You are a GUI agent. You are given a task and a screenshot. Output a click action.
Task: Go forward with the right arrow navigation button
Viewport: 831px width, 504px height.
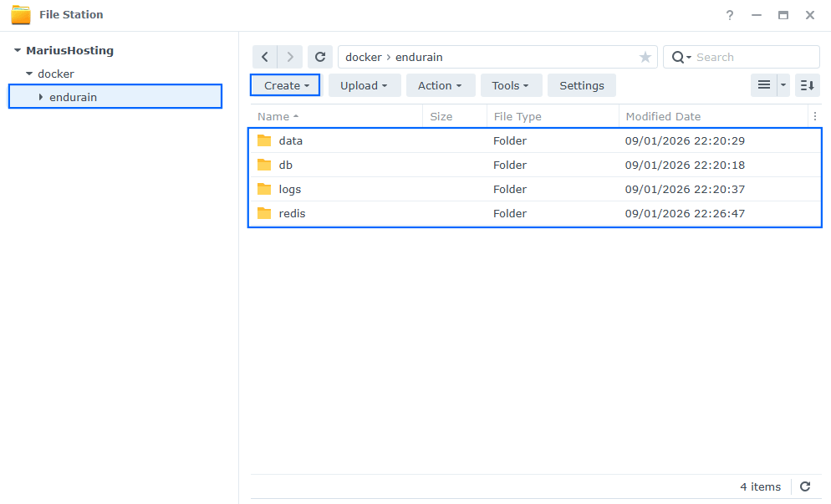pyautogui.click(x=290, y=57)
